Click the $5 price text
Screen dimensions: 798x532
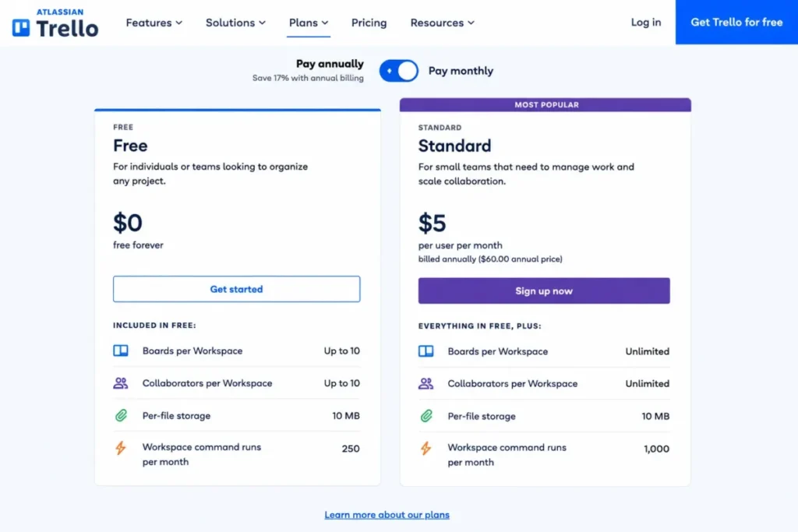432,223
